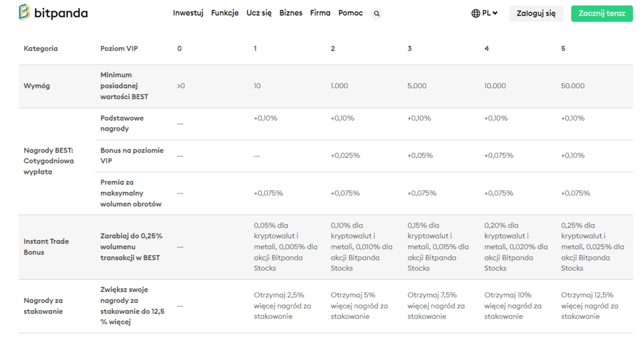Click the Instant Trade Bonus row label
Screen dimensions: 644x342
tap(46, 246)
